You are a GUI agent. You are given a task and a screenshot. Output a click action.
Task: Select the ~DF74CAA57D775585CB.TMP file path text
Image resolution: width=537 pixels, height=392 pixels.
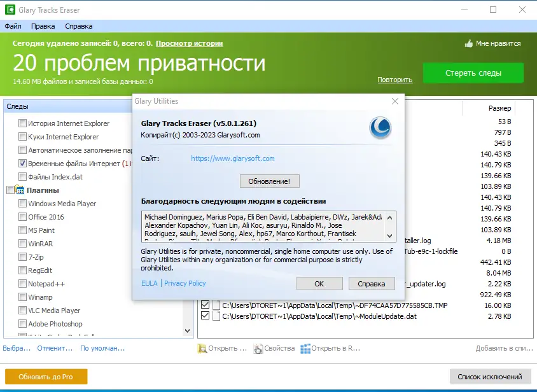coord(335,305)
